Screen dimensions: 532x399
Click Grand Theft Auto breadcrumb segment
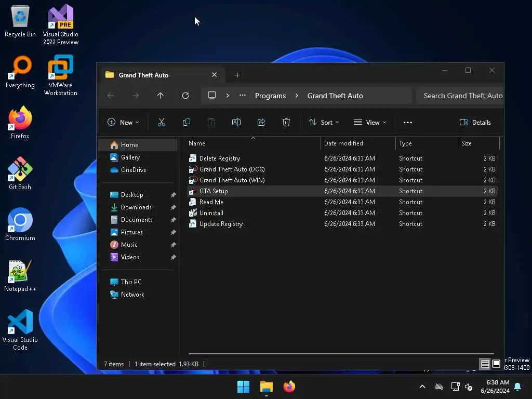pos(335,96)
